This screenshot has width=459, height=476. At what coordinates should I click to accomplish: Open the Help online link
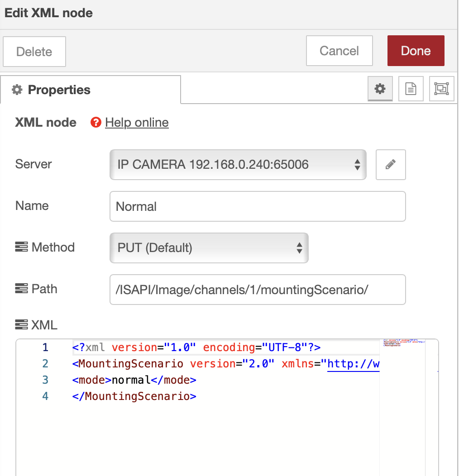click(137, 122)
